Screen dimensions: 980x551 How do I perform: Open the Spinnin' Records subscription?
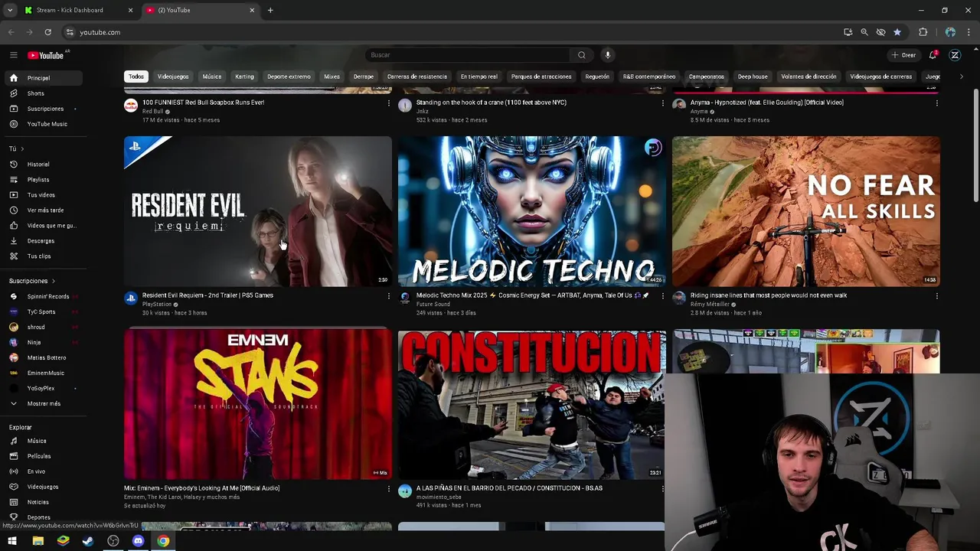[43, 296]
